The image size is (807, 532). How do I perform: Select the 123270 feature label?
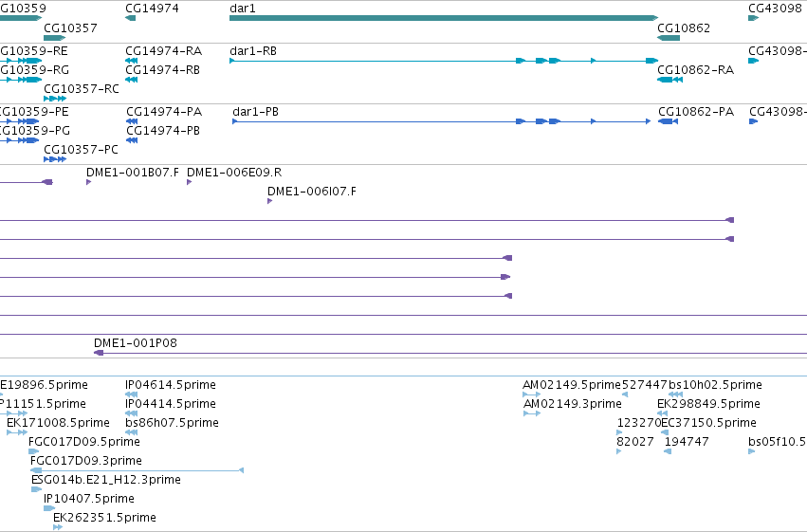click(x=639, y=423)
